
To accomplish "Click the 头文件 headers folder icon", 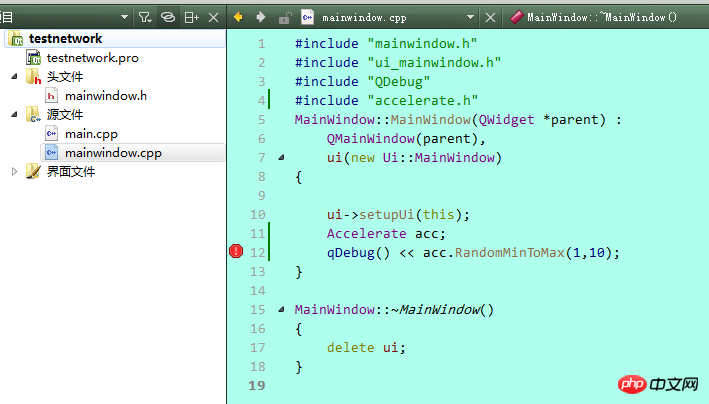I will 33,76.
